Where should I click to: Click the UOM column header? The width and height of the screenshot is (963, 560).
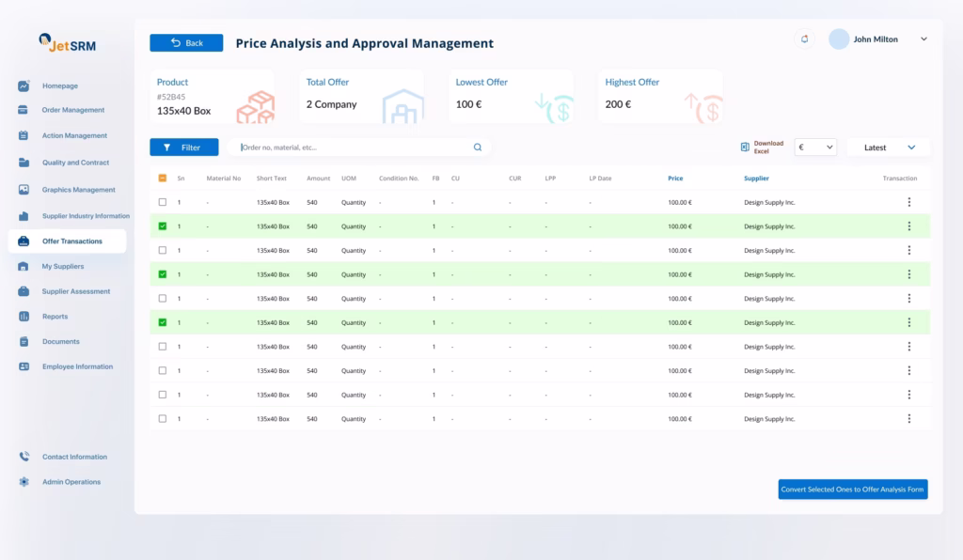tap(349, 179)
